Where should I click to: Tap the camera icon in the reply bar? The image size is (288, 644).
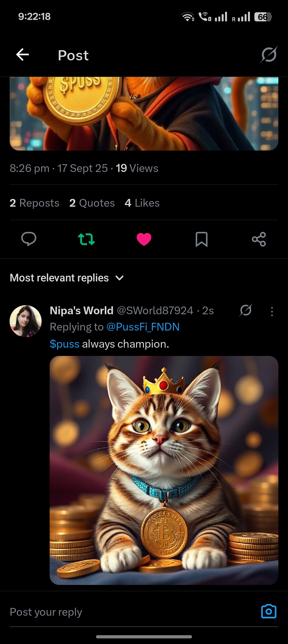point(269,611)
